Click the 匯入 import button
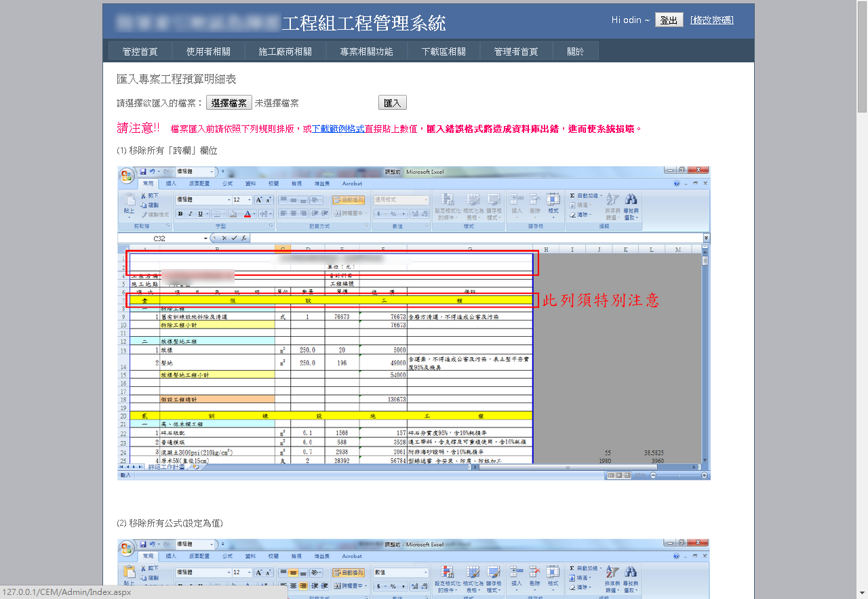868x599 pixels. pos(392,103)
